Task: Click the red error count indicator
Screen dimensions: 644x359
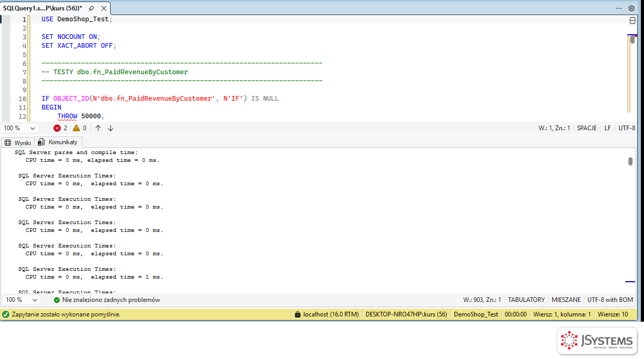Action: (x=60, y=128)
